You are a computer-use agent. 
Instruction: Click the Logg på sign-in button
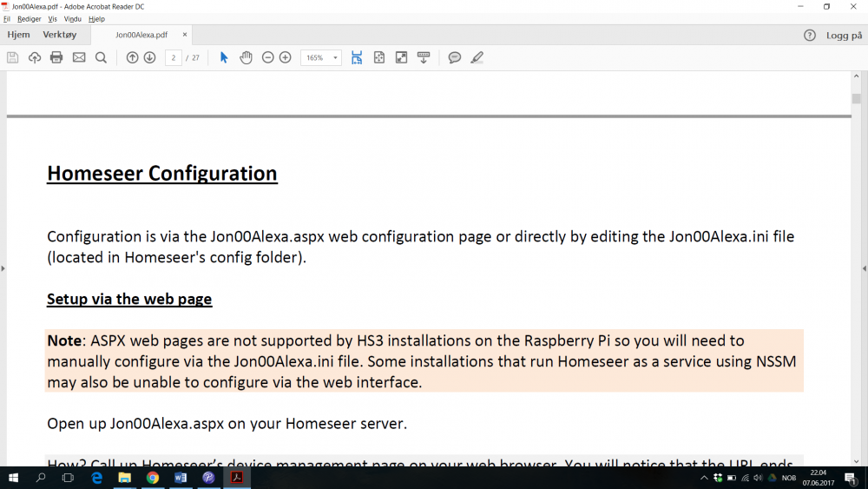(844, 36)
